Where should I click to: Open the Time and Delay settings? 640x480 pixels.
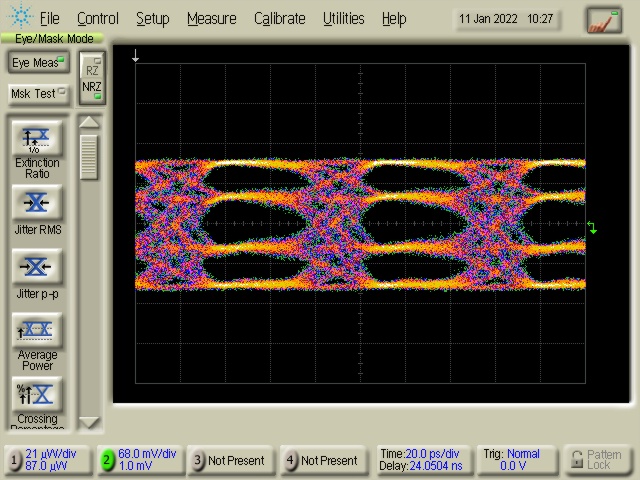pyautogui.click(x=421, y=460)
